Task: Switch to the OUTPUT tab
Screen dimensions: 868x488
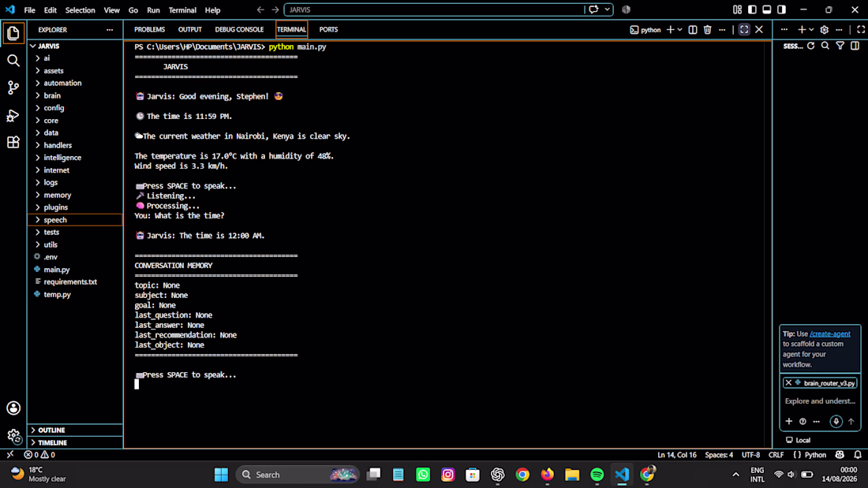Action: coord(190,30)
